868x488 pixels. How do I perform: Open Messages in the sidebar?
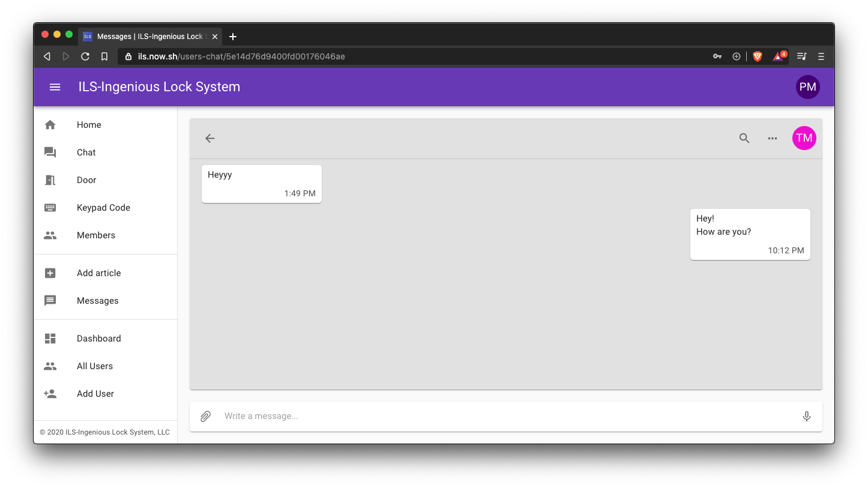pyautogui.click(x=97, y=301)
